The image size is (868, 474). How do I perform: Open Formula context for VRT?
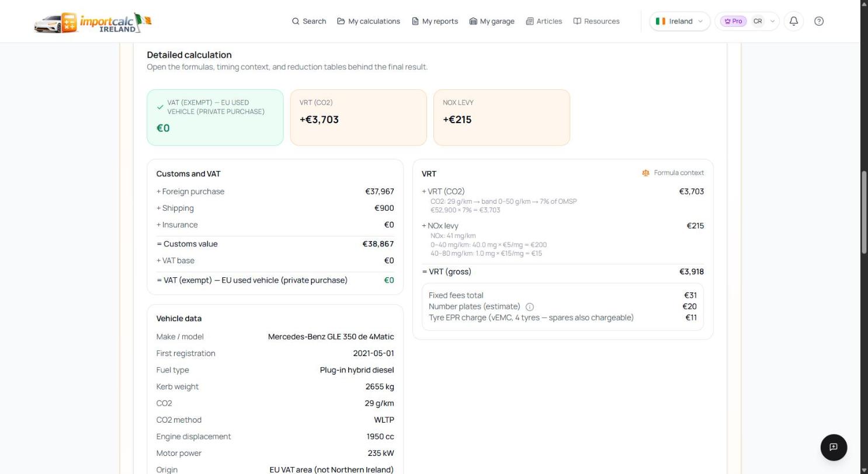coord(673,173)
